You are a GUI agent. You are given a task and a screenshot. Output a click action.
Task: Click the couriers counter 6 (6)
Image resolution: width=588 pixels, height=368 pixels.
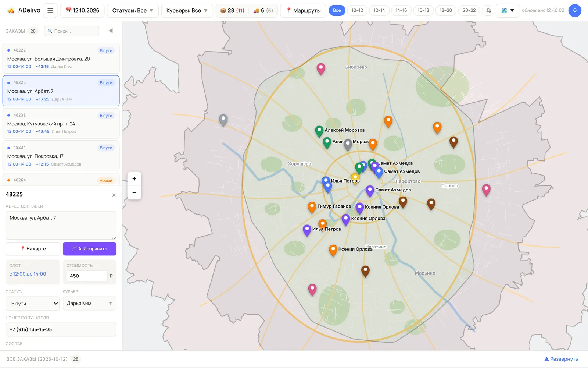pos(263,10)
